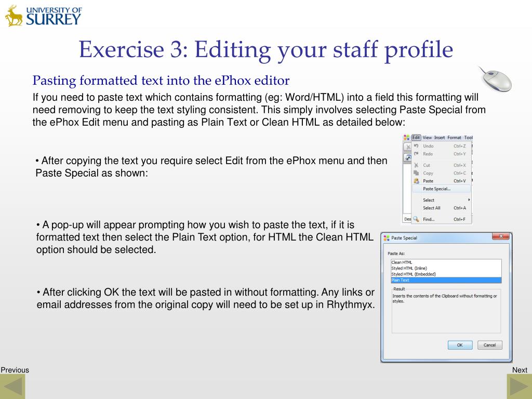Viewport: 532px width, 399px height.
Task: Click the mouse picture beside the heading
Action: (495, 79)
